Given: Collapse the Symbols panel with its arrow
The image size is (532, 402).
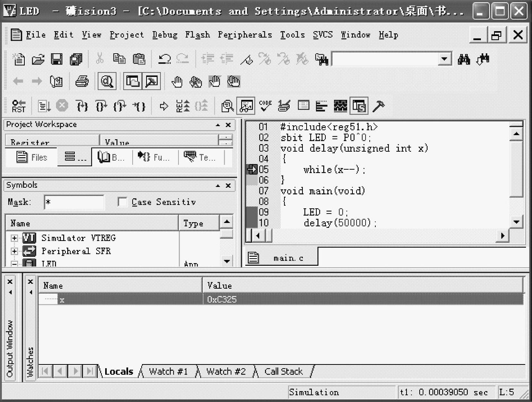Looking at the screenshot, I should [218, 185].
